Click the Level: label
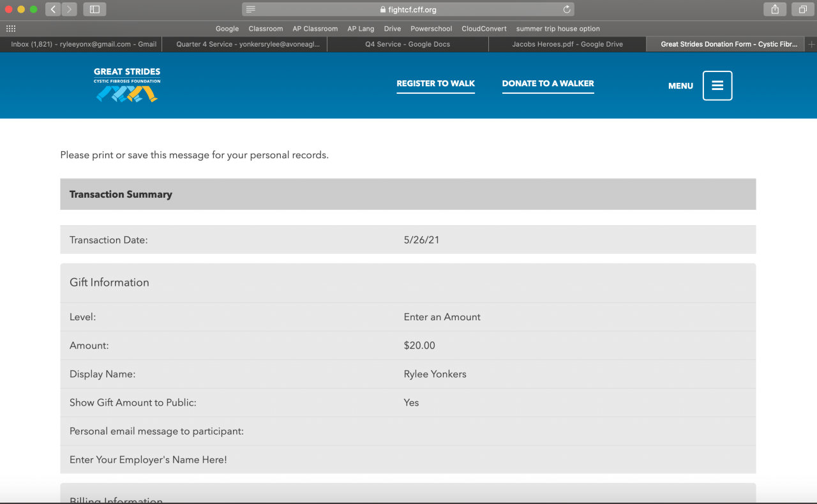The height and width of the screenshot is (504, 817). click(x=82, y=316)
